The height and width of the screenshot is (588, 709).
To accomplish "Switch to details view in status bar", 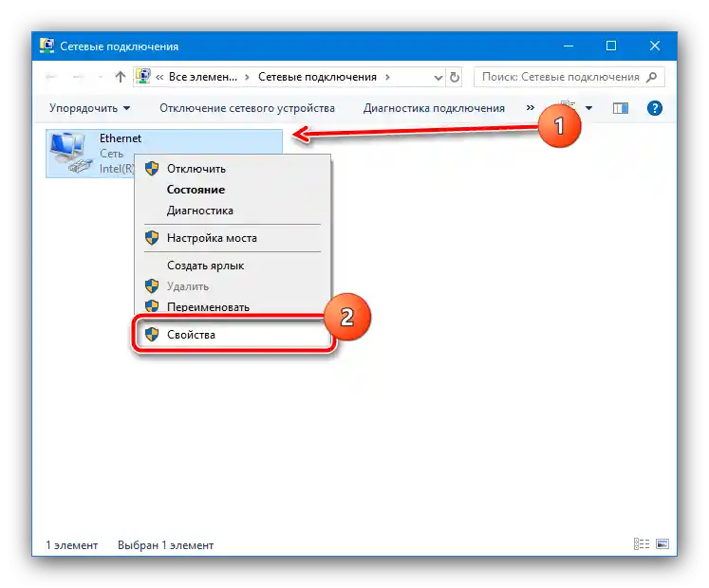I will (x=642, y=543).
